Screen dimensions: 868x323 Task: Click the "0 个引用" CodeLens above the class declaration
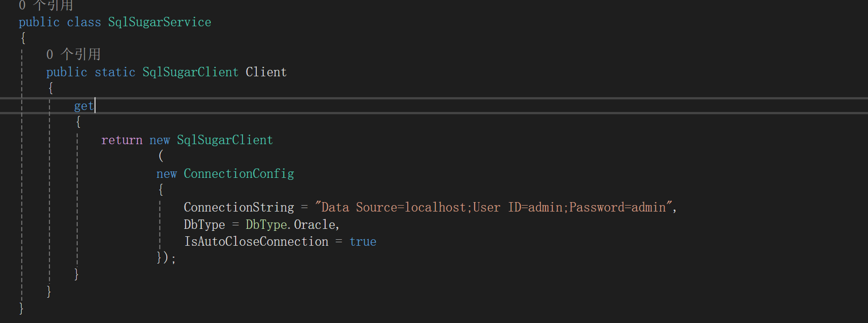click(46, 5)
